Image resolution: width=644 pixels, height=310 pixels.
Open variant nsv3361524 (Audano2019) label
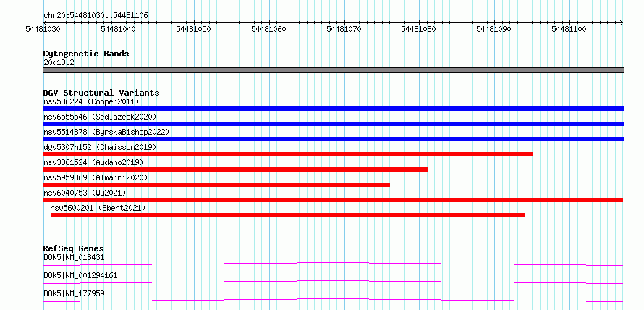[x=93, y=162]
